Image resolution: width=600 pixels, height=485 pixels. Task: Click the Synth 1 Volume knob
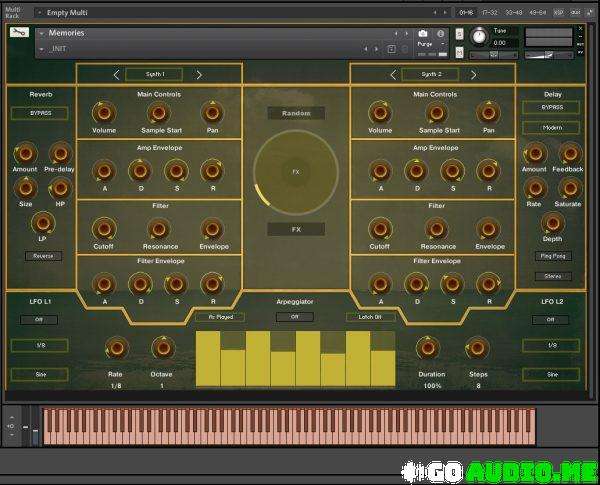click(x=104, y=113)
